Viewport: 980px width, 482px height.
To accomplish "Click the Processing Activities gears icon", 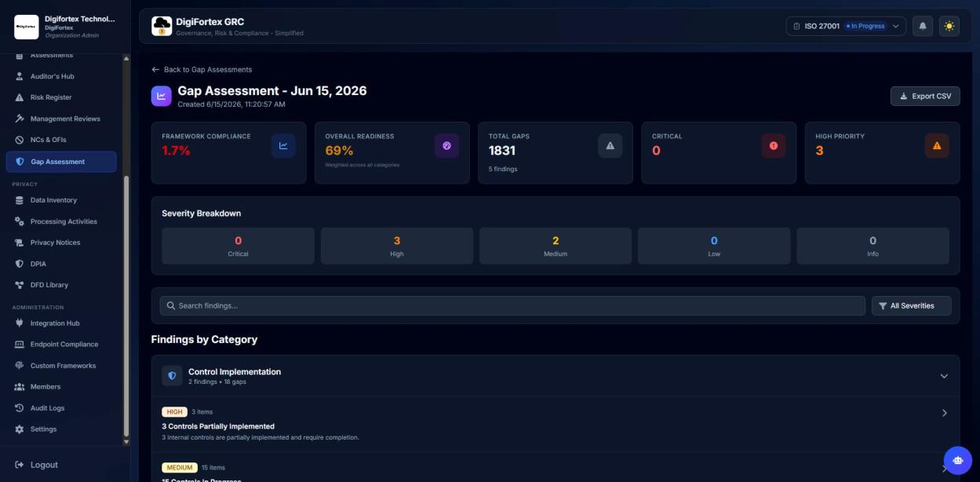I will (20, 221).
